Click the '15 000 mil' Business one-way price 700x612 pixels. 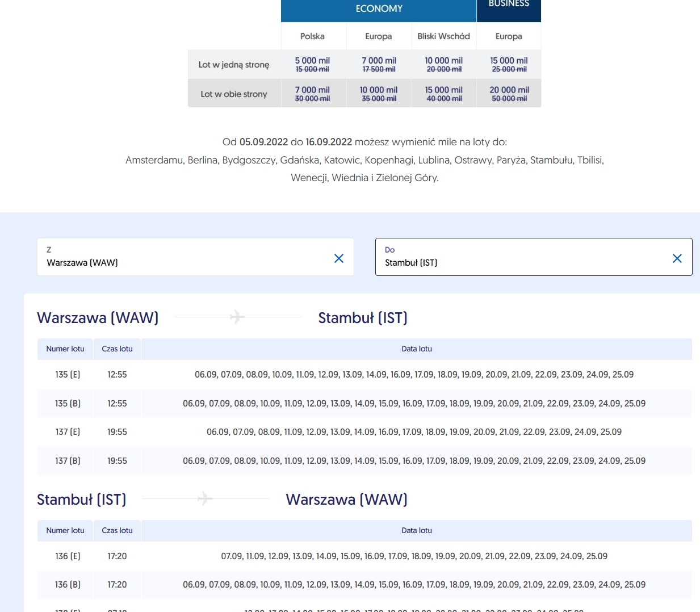[509, 60]
